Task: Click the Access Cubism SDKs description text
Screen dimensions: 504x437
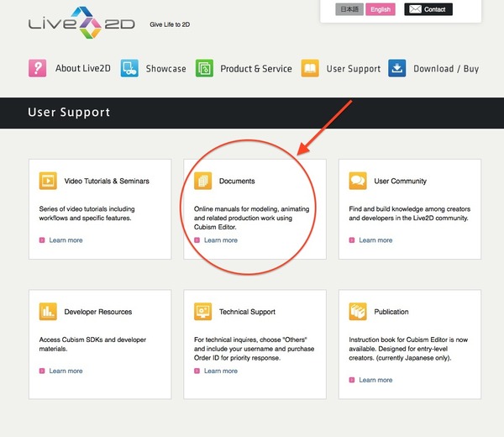Action: [92, 344]
